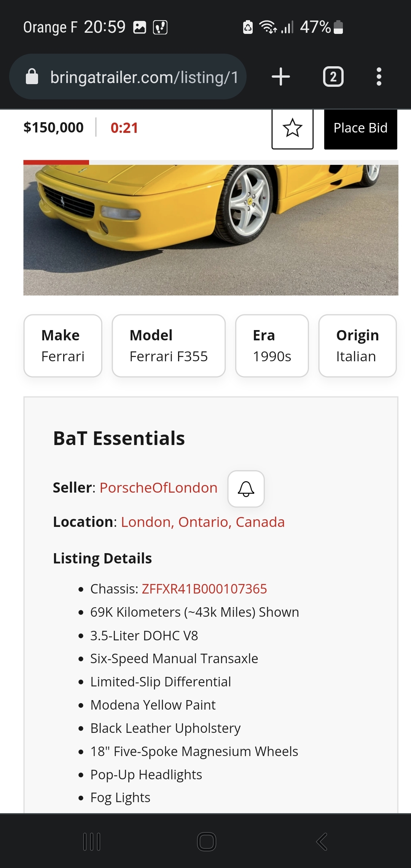The height and width of the screenshot is (868, 411).
Task: Open Android recent apps button
Action: [x=92, y=841]
